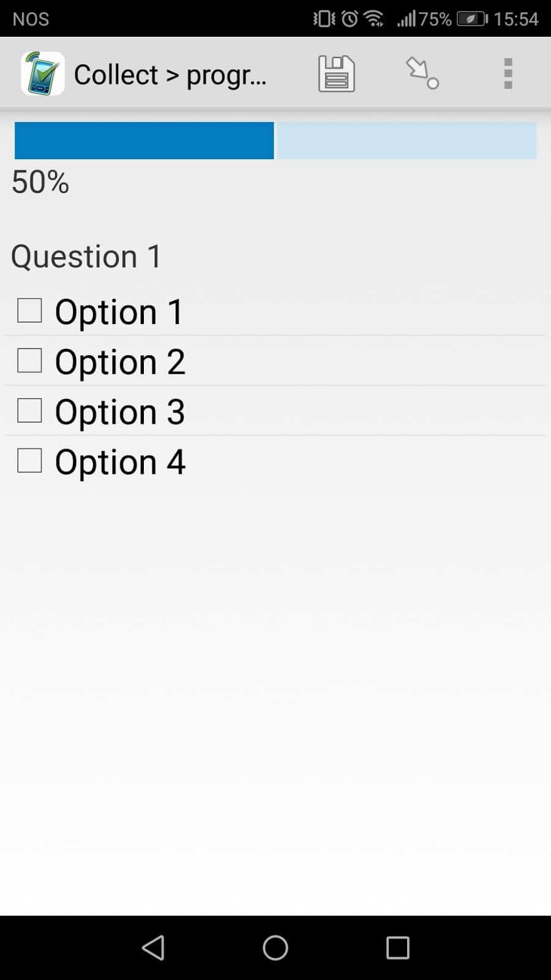Tap the battery icon in status bar

(x=472, y=19)
